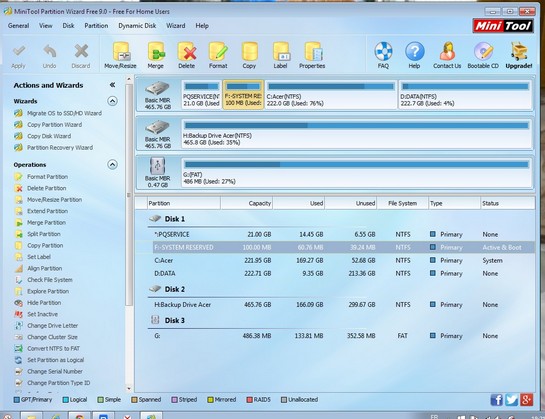Click the Discard X icon
This screenshot has height=419, width=545.
[81, 51]
